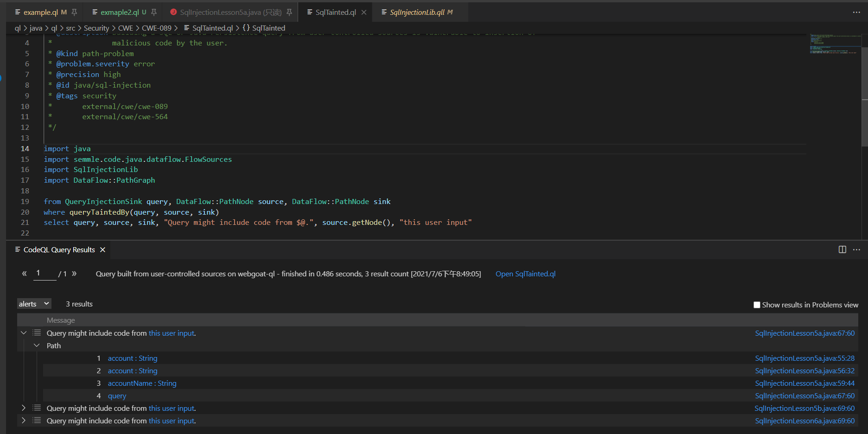
Task: Switch to SqlInjectionLesson5a.java tab
Action: tap(230, 12)
